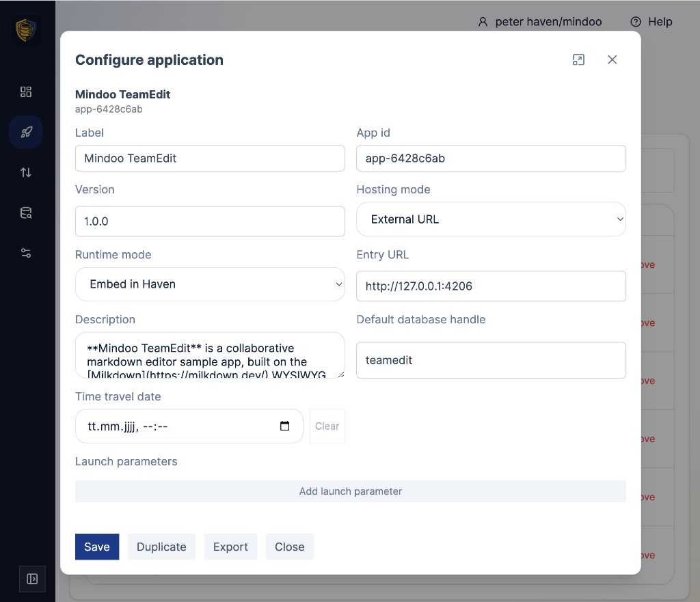Open the Hosting mode dropdown
700x602 pixels.
(491, 219)
